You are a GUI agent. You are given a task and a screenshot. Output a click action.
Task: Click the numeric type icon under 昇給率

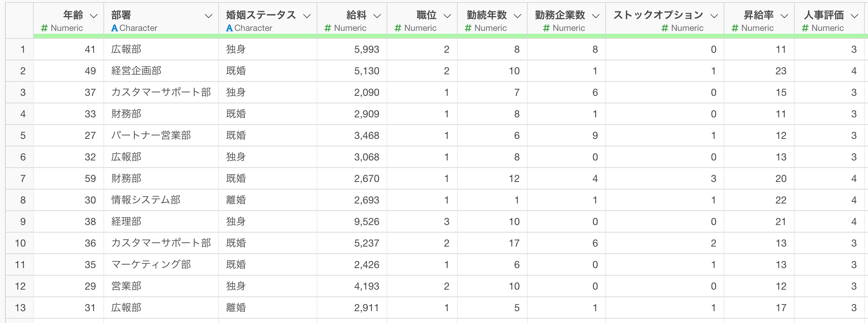pyautogui.click(x=735, y=28)
